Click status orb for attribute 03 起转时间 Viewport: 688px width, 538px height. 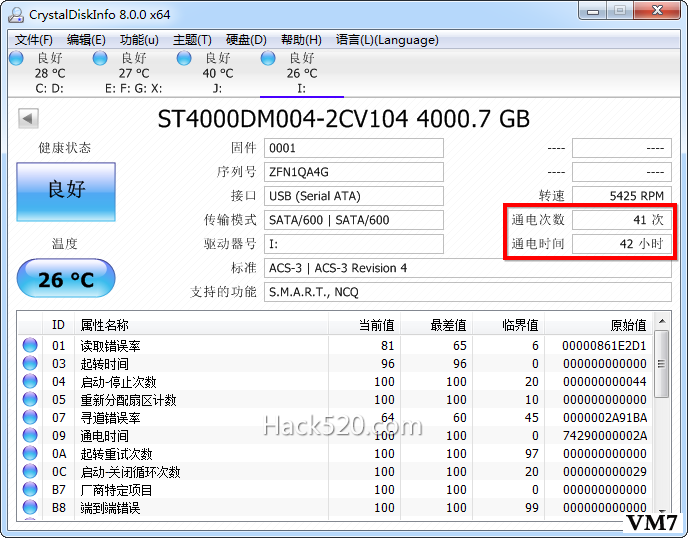pos(30,363)
